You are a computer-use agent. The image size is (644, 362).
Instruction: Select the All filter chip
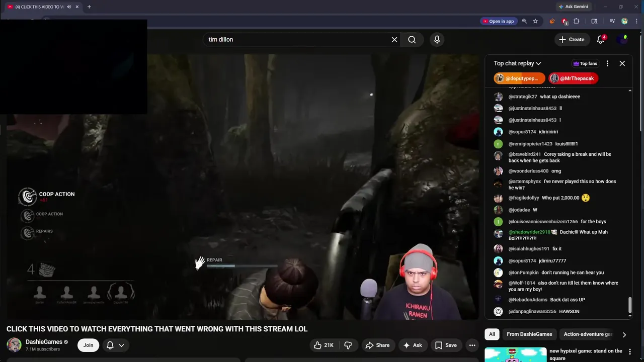tap(492, 334)
